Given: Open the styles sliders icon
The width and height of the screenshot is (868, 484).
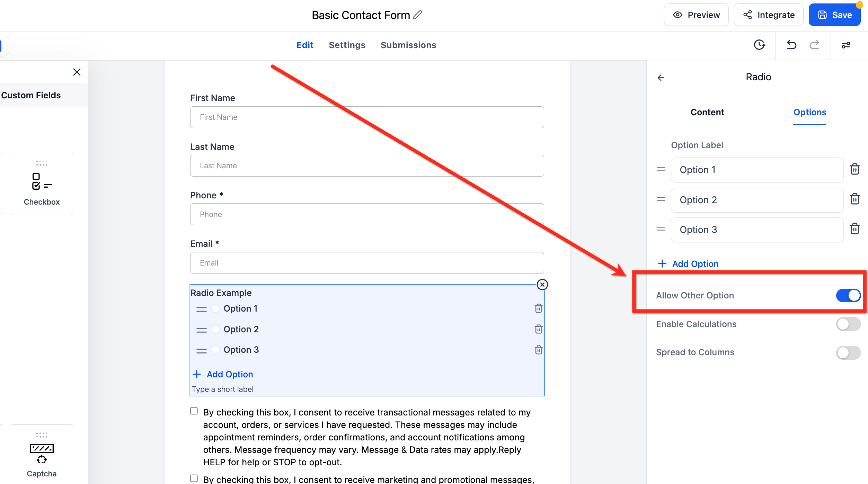Looking at the screenshot, I should pos(846,45).
